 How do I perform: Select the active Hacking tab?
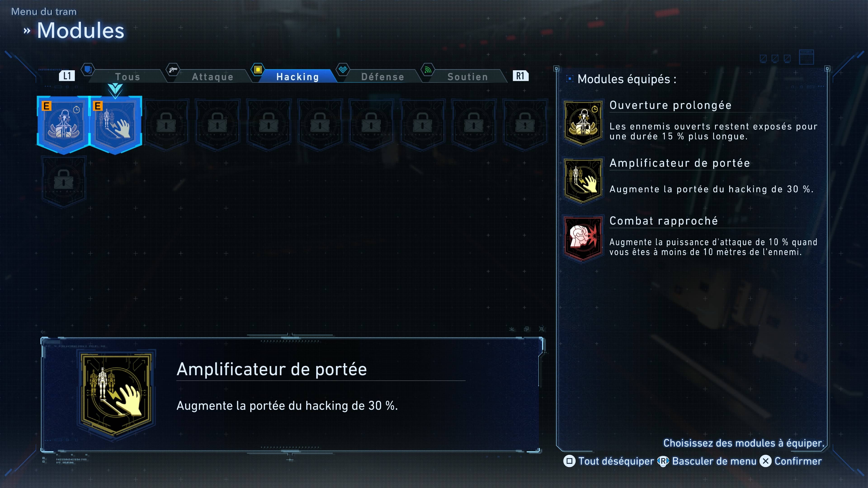pos(297,77)
